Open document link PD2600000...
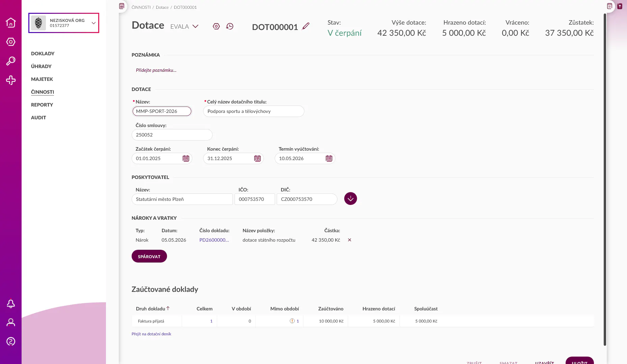This screenshot has height=364, width=627. tap(214, 240)
